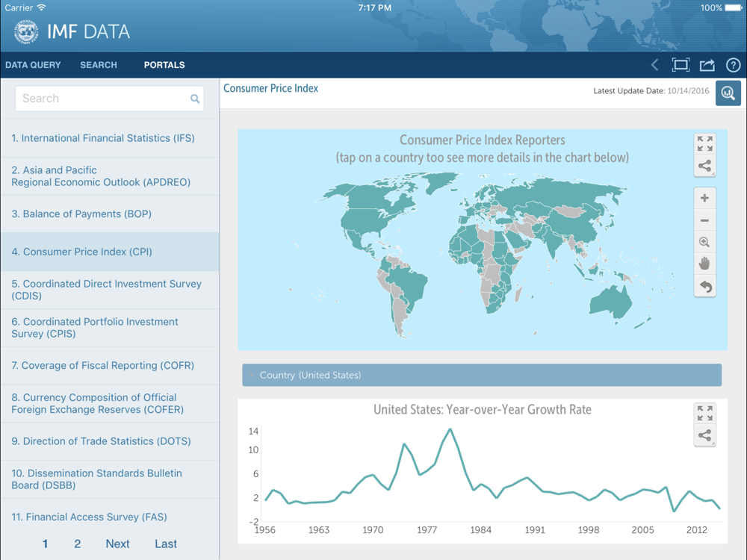Click the Consumer Price Index heading
Viewport: 747px width, 560px height.
tap(270, 89)
